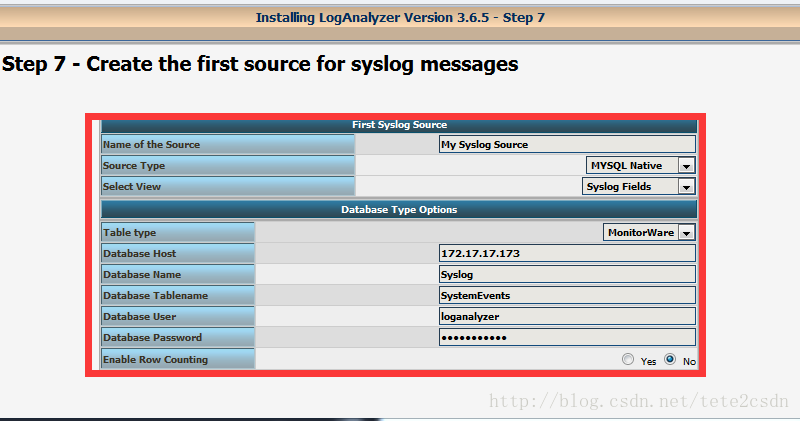
Task: Click the 'First Syslog Source' section header
Action: point(399,125)
